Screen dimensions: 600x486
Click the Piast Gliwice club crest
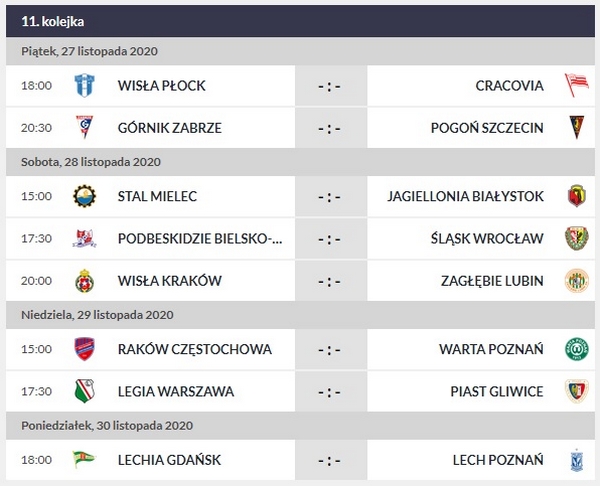point(576,391)
